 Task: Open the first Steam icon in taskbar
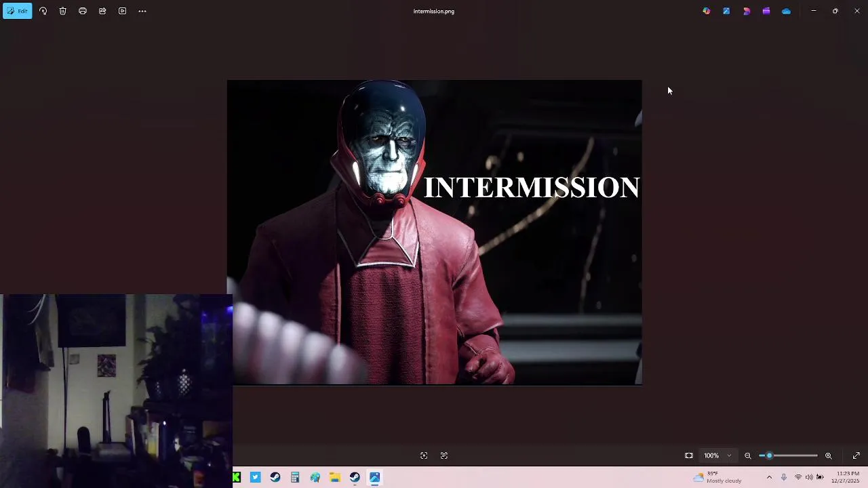275,477
